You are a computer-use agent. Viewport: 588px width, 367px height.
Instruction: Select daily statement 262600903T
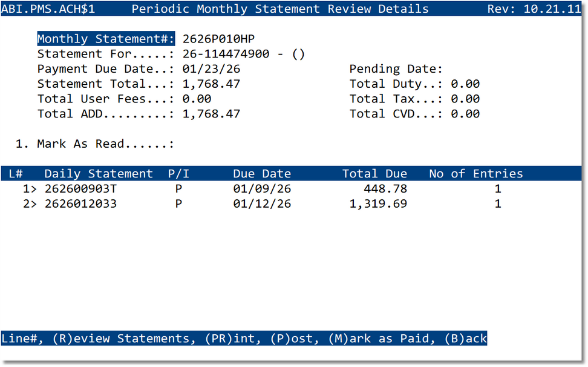tap(80, 189)
